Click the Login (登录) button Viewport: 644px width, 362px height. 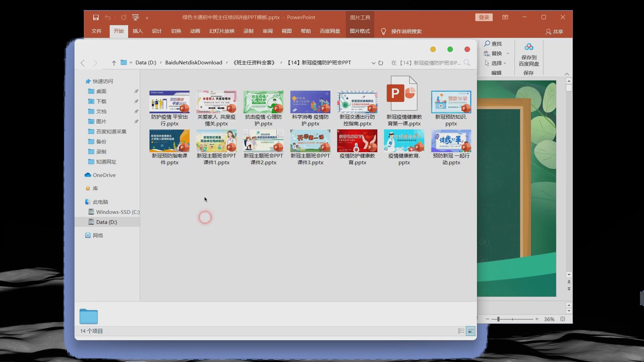pyautogui.click(x=484, y=17)
